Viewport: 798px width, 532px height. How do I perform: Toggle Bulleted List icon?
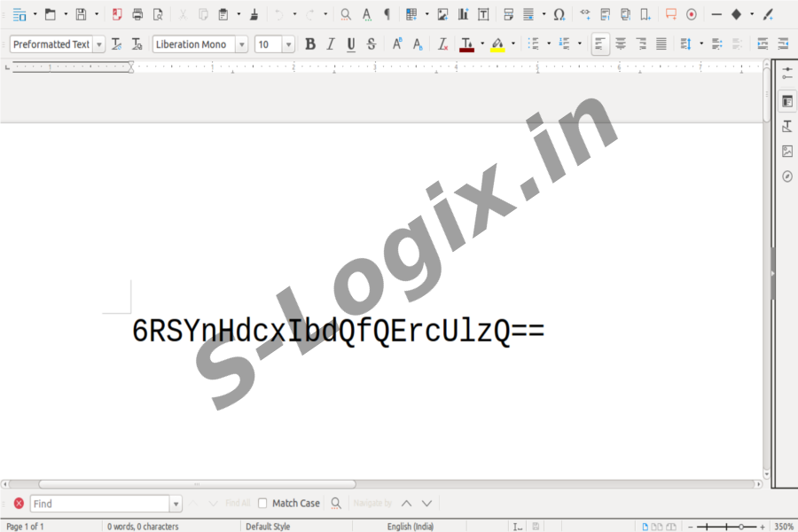[x=533, y=44]
